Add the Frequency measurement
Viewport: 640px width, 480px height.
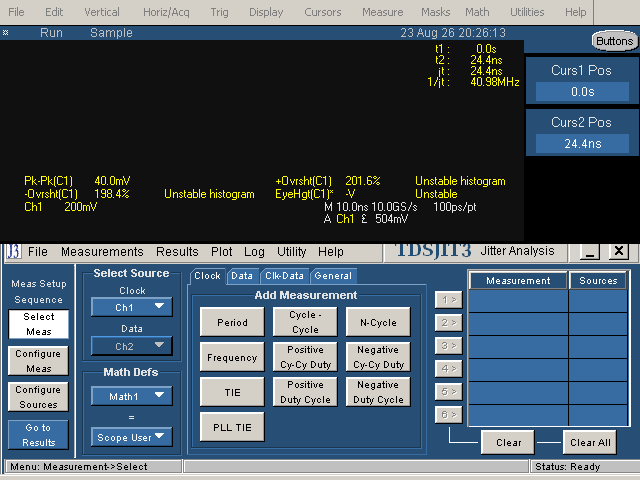[x=232, y=357]
